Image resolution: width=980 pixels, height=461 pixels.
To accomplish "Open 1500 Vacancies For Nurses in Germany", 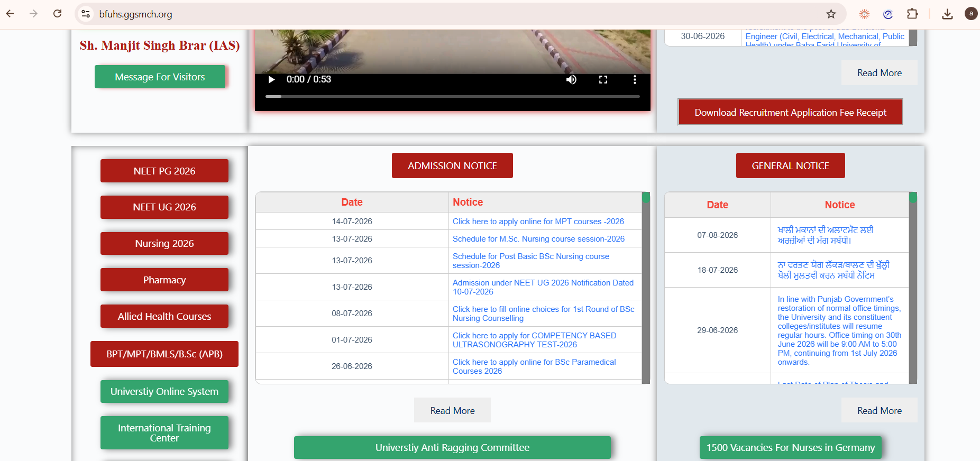I will [790, 447].
